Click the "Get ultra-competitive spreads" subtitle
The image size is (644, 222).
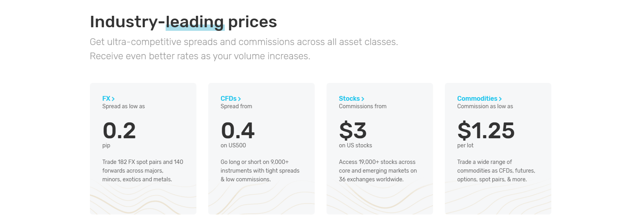click(244, 42)
